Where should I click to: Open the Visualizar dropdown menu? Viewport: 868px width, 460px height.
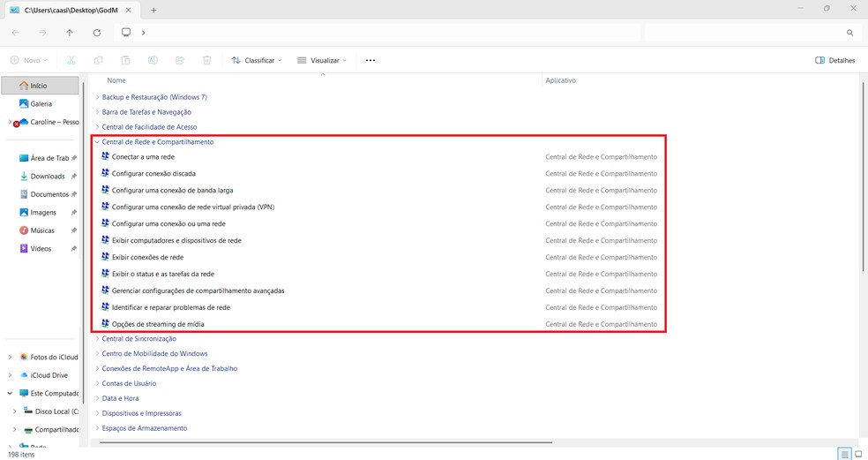pos(321,60)
